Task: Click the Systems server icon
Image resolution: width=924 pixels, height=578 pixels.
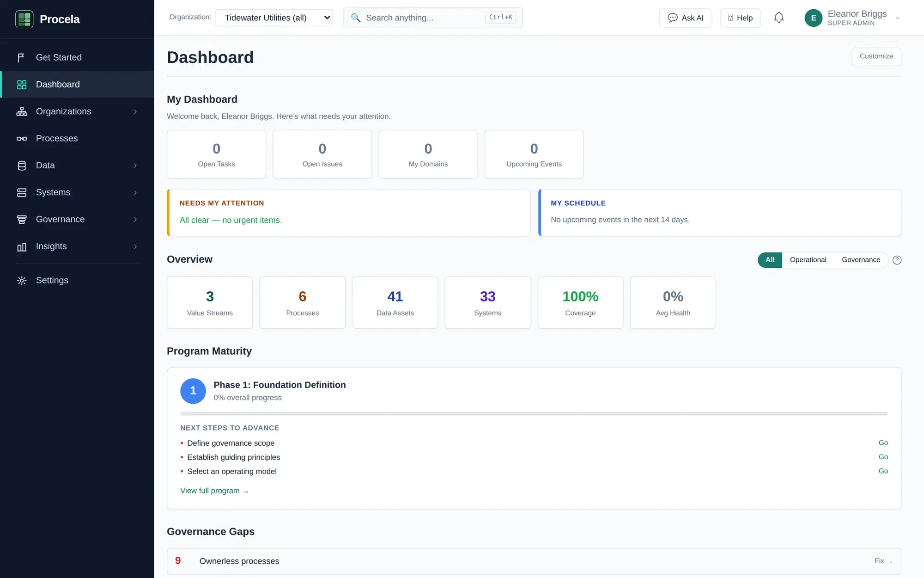Action: pyautogui.click(x=21, y=192)
